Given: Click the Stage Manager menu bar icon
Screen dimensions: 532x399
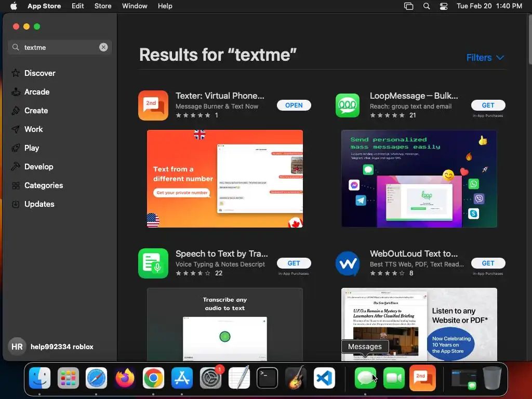Looking at the screenshot, I should tap(408, 6).
